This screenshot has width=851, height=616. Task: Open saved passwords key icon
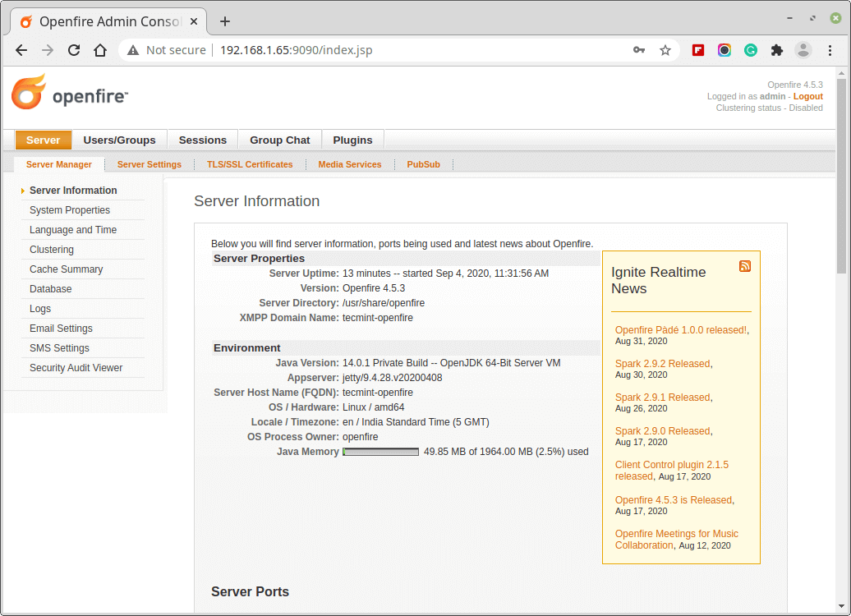pos(639,50)
